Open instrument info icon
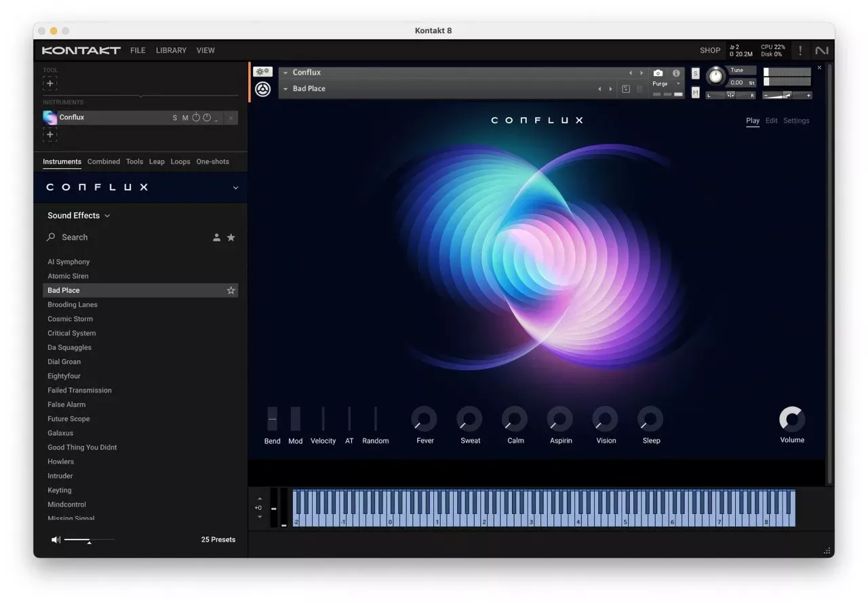 676,73
